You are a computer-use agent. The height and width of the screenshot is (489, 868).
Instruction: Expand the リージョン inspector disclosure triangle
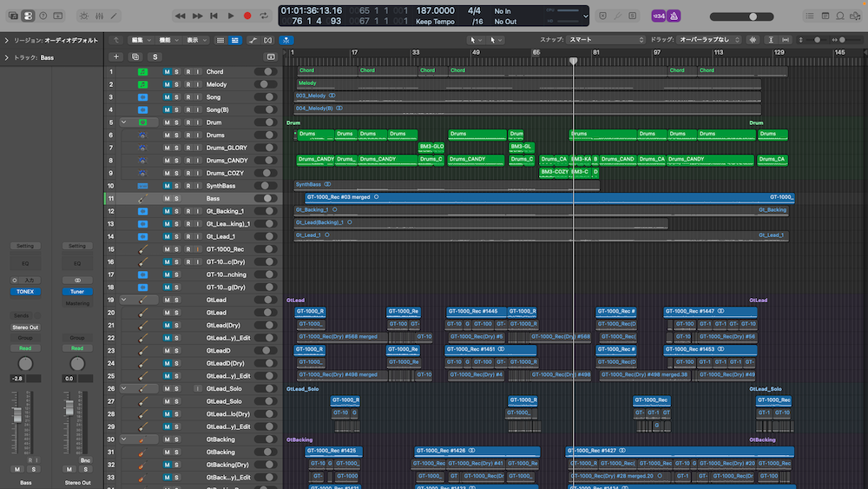tap(7, 40)
